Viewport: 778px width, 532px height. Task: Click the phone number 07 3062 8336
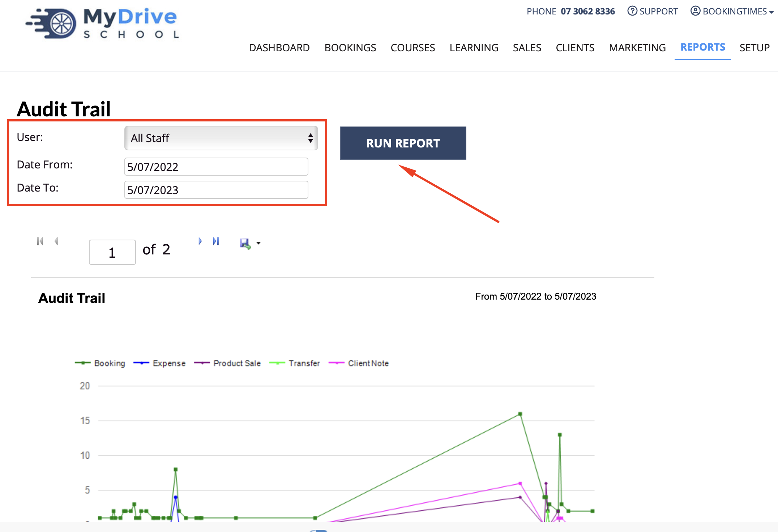click(x=587, y=11)
